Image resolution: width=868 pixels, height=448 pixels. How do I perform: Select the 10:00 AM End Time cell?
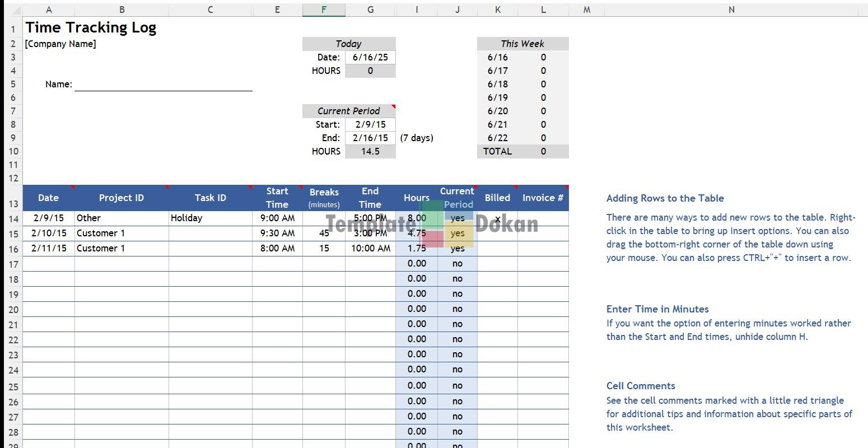pos(370,248)
